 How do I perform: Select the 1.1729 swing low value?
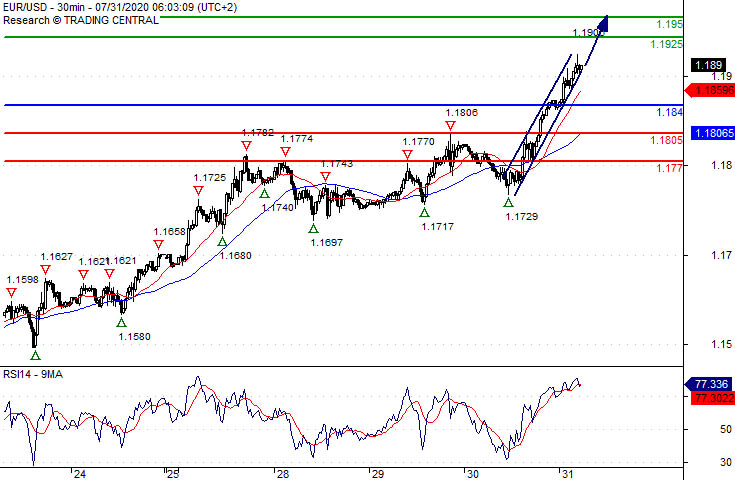click(522, 217)
